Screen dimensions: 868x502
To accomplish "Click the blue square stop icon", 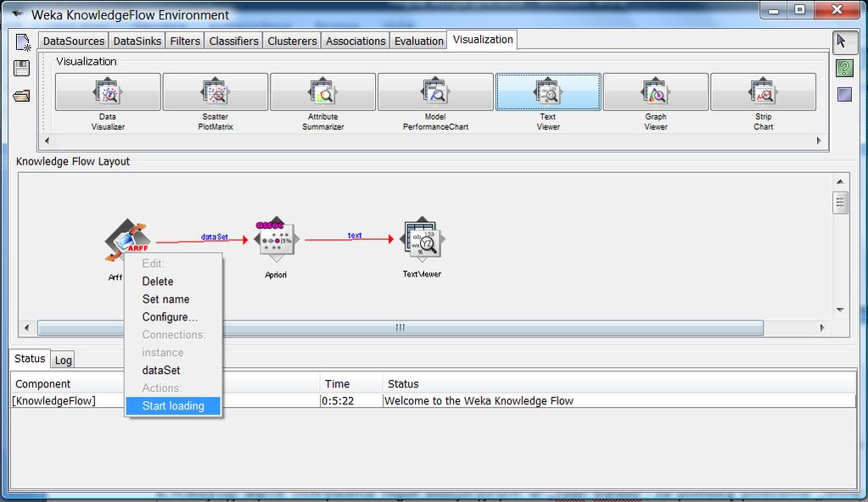I will [844, 95].
